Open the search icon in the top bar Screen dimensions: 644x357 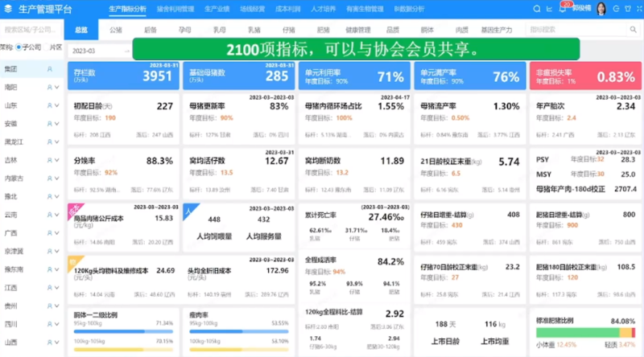pos(536,9)
